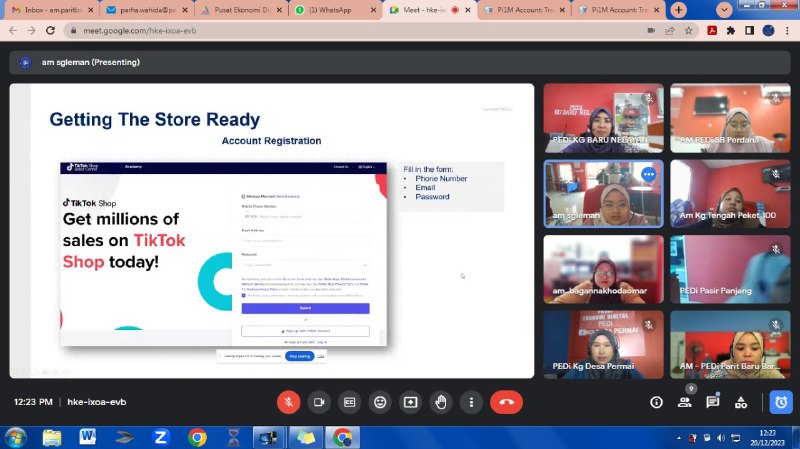Click the Present now screen share icon
The height and width of the screenshot is (449, 800).
pyautogui.click(x=411, y=402)
